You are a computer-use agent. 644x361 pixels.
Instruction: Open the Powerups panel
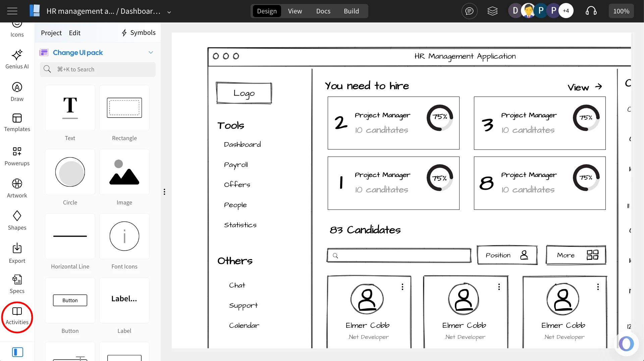(x=17, y=156)
